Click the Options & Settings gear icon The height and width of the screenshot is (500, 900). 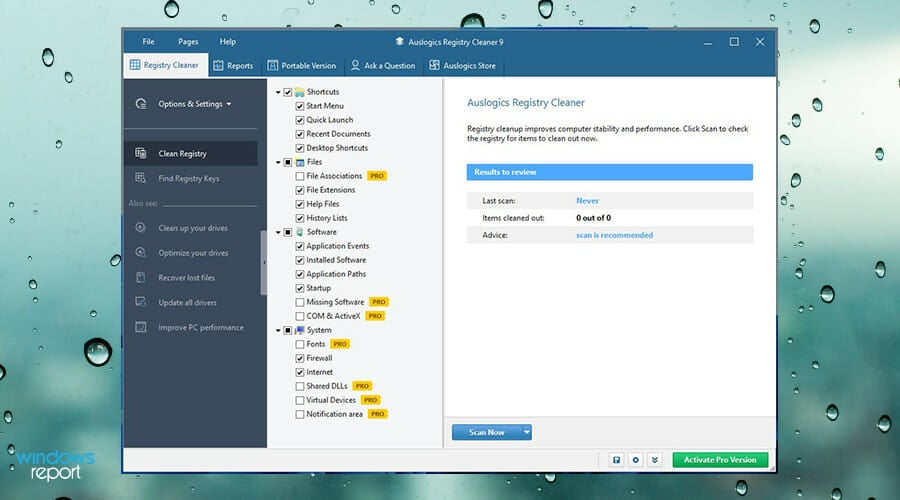(141, 103)
